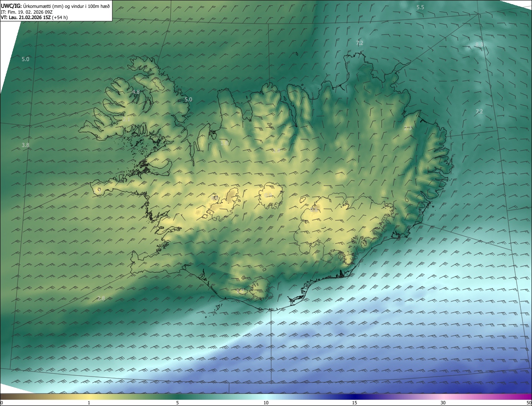Click the '0' tick on the color scale

point(2,403)
